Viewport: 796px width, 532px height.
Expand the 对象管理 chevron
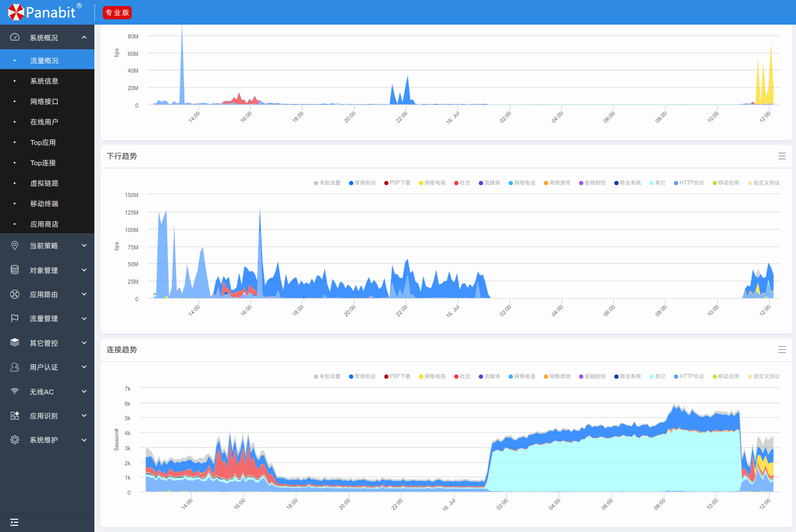(84, 270)
